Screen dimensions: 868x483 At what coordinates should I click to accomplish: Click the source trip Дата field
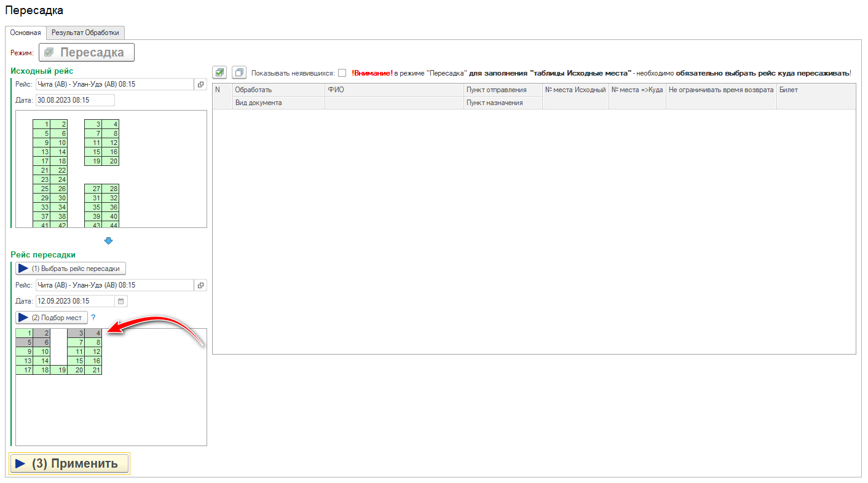pos(74,100)
